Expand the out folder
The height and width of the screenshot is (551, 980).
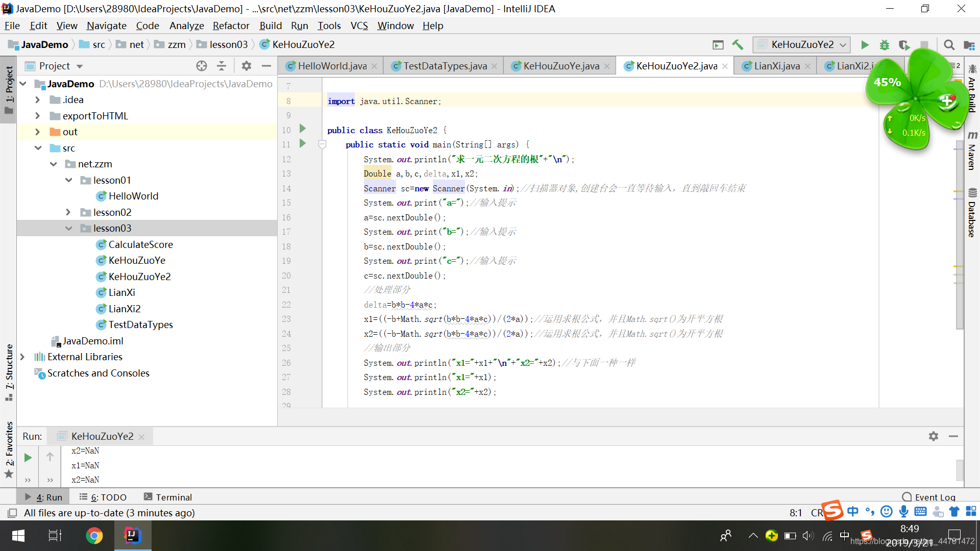click(x=38, y=132)
